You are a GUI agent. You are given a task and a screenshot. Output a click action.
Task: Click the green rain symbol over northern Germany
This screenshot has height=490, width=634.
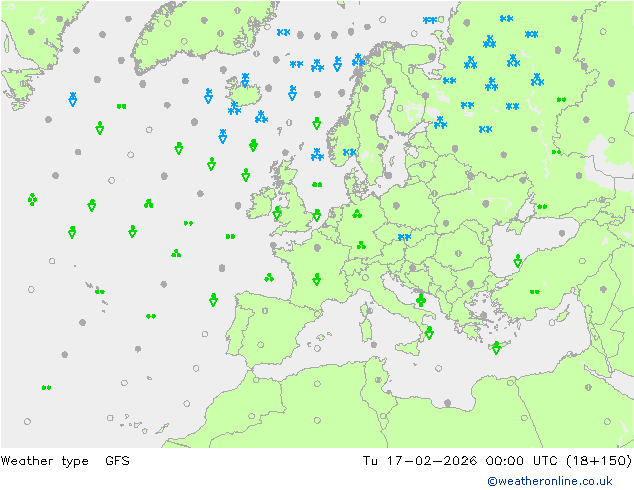coord(357,213)
